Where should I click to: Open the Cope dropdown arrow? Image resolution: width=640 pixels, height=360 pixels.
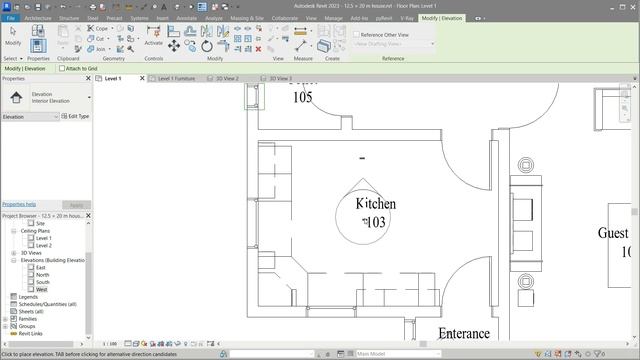(x=112, y=28)
